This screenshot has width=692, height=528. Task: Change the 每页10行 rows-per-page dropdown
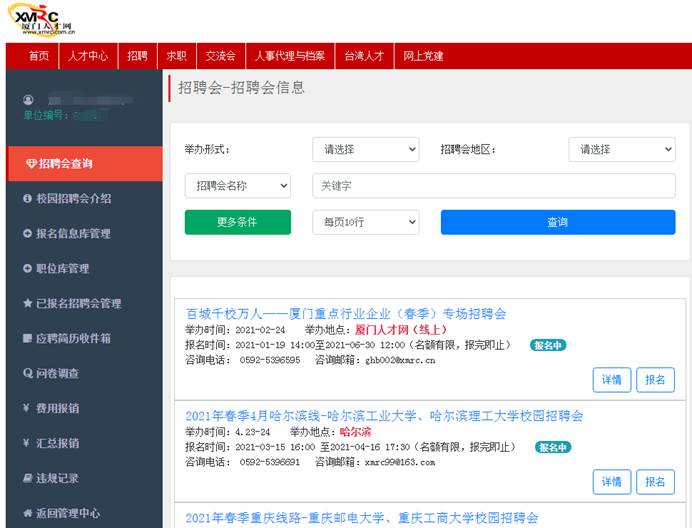point(365,222)
